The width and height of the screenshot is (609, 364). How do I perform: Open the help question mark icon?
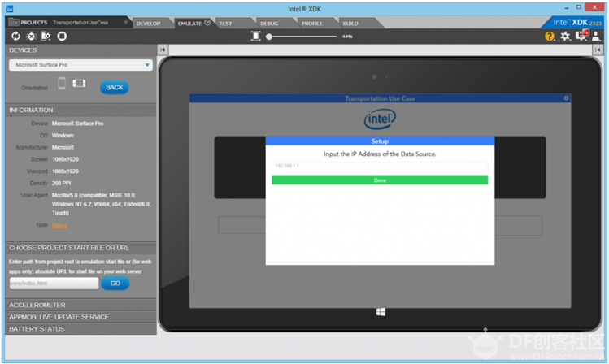point(550,37)
